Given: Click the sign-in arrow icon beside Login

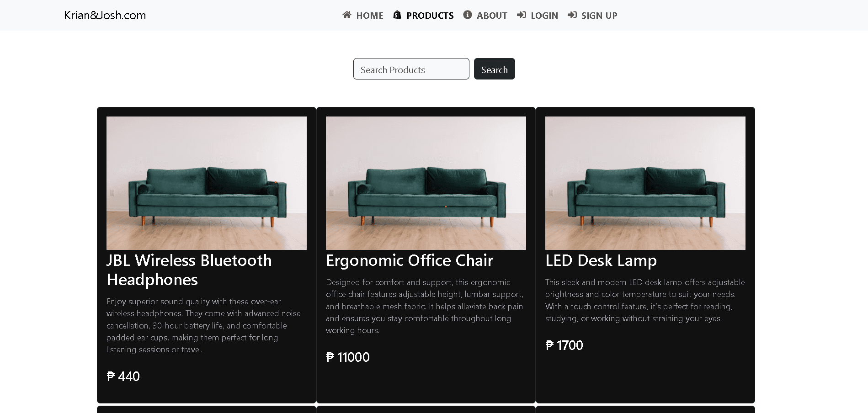Looking at the screenshot, I should tap(522, 15).
